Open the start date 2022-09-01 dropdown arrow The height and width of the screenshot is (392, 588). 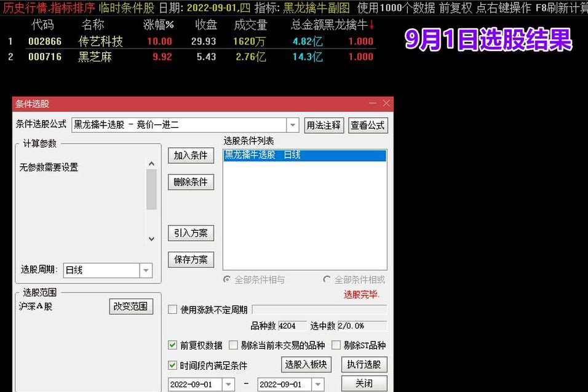228,384
